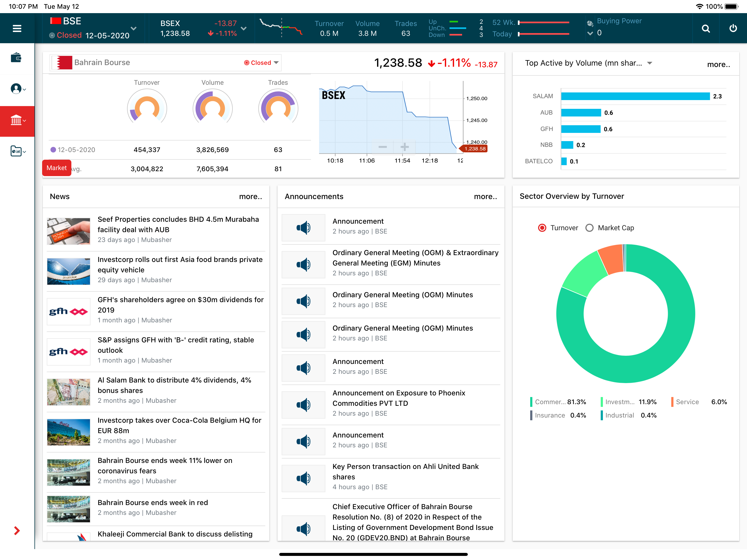The height and width of the screenshot is (560, 747).
Task: Click the Today range bar
Action: (x=543, y=34)
